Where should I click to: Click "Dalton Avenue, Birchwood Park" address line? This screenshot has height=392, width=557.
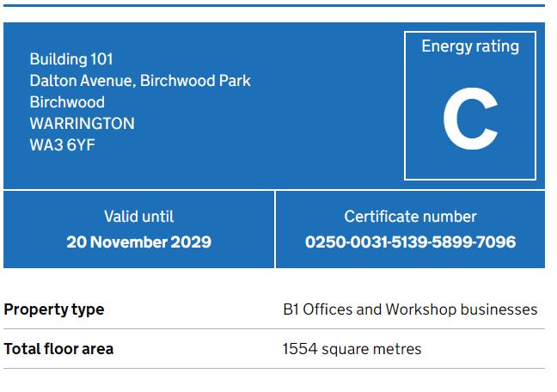(x=140, y=81)
